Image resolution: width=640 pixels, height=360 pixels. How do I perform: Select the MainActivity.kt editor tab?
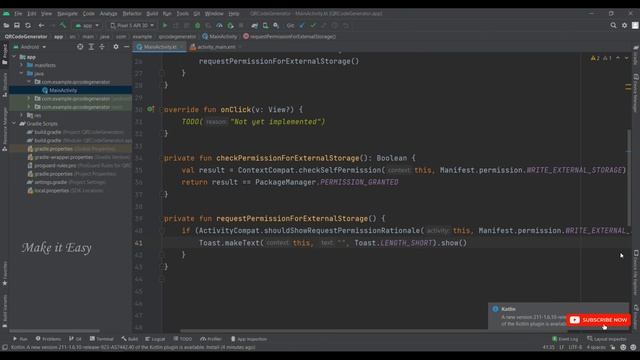click(160, 47)
